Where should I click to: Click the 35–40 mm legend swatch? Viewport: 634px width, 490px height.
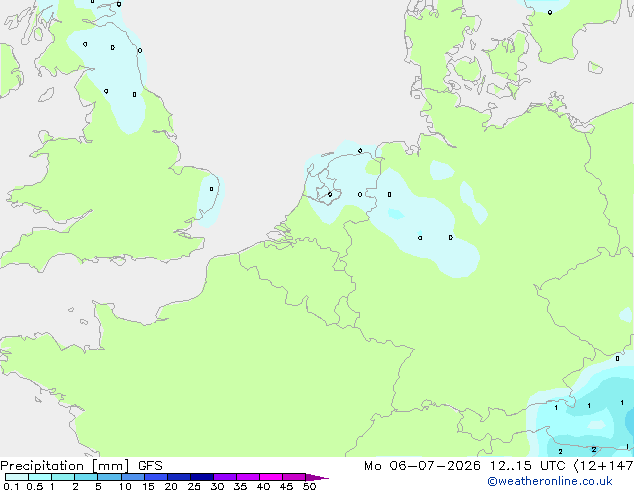click(248, 477)
